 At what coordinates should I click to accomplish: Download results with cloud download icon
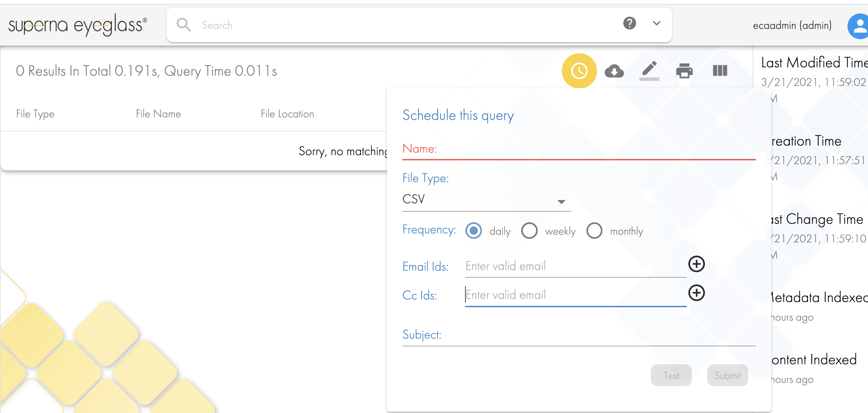tap(614, 71)
